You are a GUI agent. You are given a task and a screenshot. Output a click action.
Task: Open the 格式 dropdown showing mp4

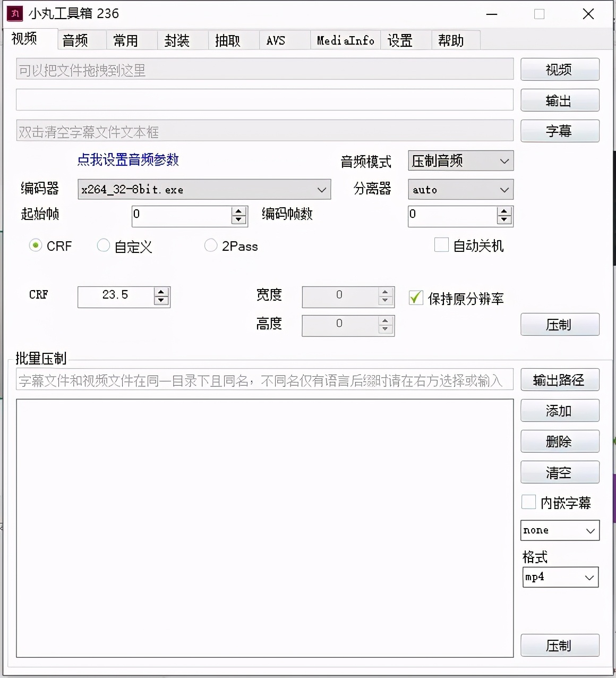click(560, 577)
